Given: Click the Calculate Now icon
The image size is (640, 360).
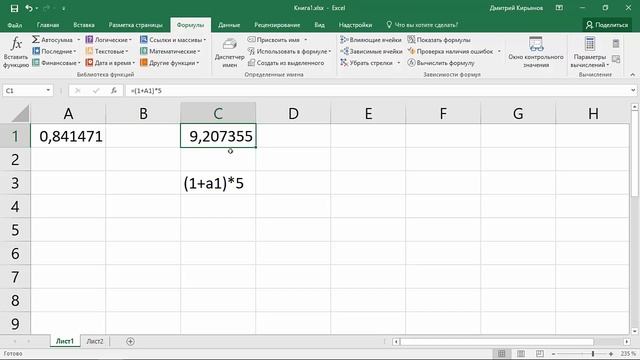Looking at the screenshot, I should [x=616, y=44].
